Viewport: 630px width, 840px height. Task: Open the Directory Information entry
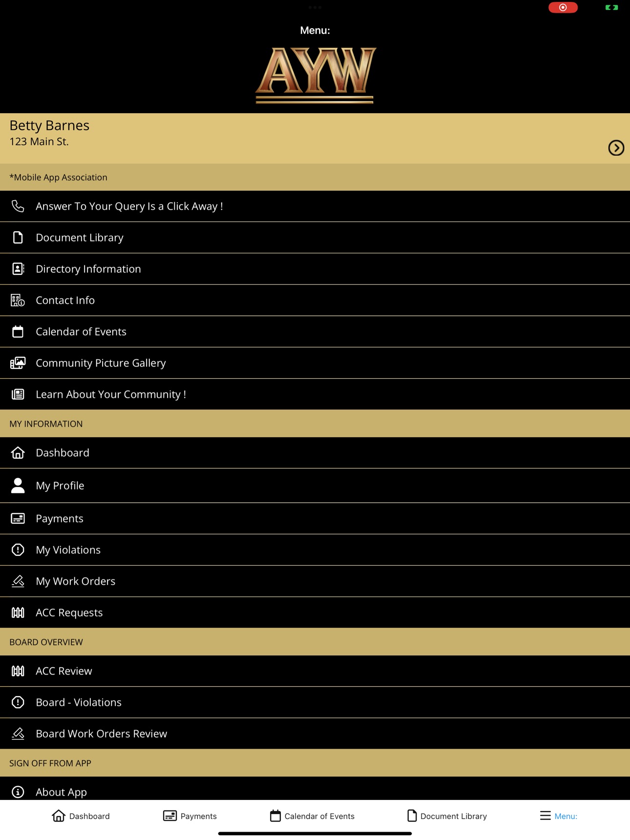[x=315, y=268]
